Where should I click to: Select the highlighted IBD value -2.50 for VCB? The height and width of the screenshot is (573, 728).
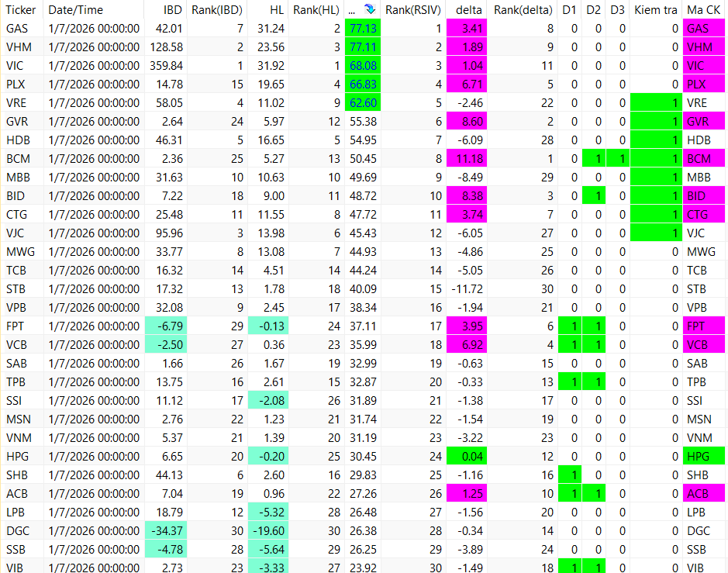pos(166,344)
